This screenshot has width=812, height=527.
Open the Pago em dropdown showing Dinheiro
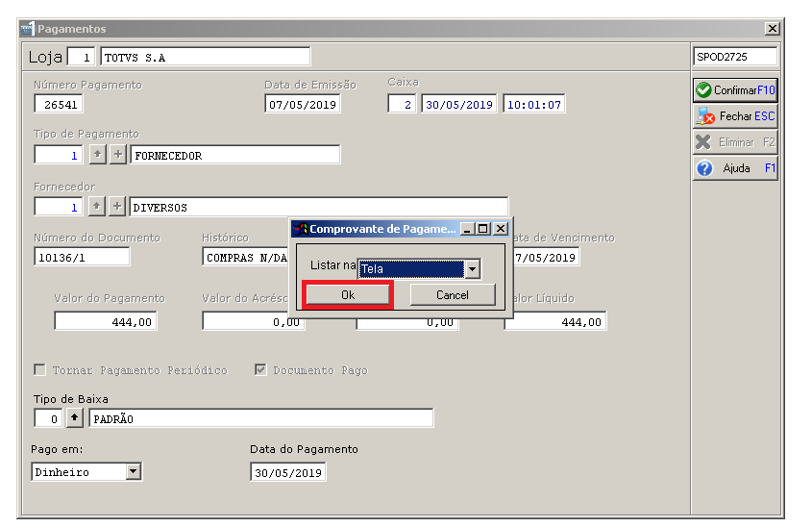tap(133, 471)
